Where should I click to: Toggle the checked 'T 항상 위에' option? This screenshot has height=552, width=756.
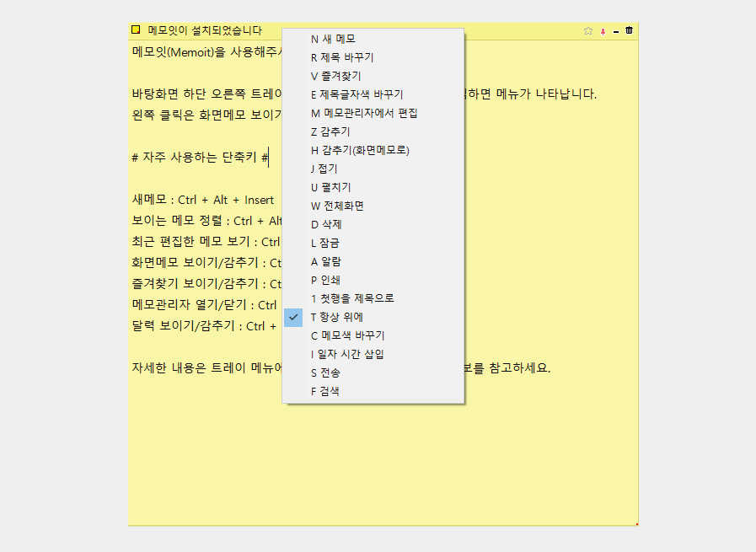pos(373,317)
